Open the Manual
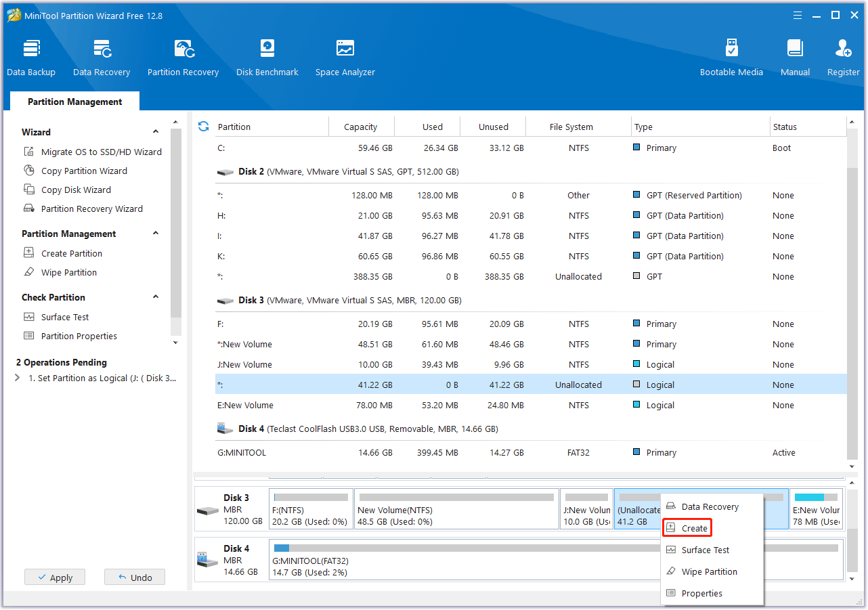The image size is (868, 610). (795, 58)
